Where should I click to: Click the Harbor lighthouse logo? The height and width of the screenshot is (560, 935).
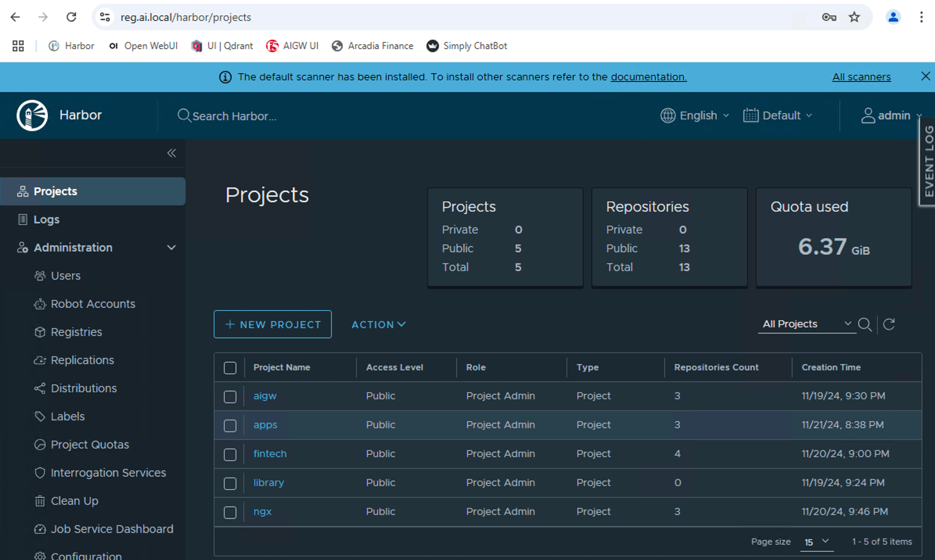[x=32, y=115]
